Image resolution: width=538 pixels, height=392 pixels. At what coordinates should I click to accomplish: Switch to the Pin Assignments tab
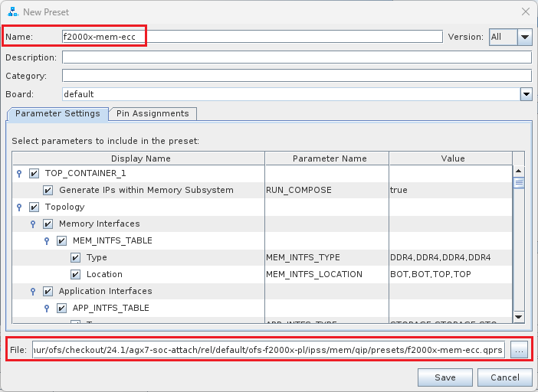152,113
